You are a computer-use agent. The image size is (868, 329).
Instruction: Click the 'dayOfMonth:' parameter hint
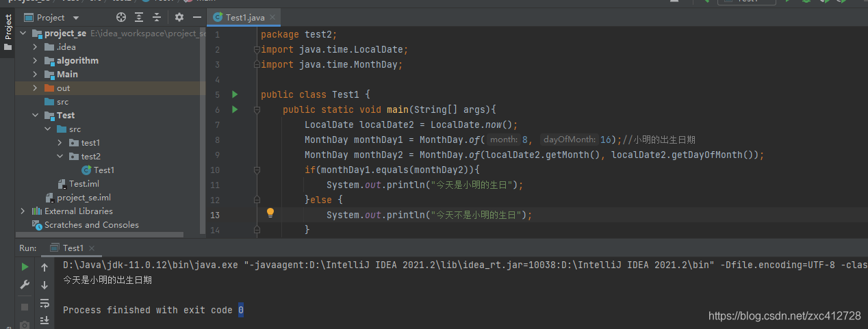(x=570, y=140)
